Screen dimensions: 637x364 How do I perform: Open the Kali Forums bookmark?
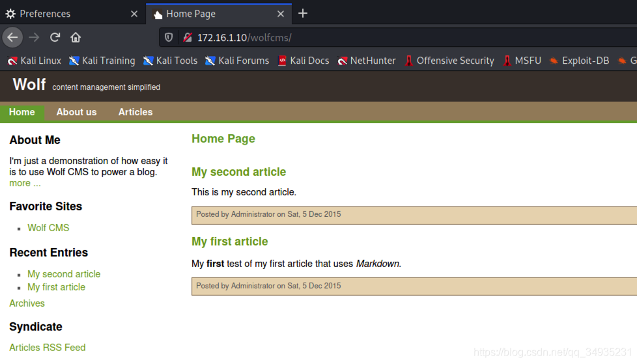[x=237, y=61]
